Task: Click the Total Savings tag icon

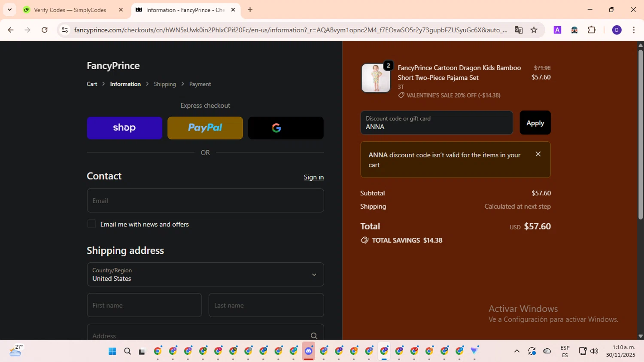Action: tap(365, 240)
